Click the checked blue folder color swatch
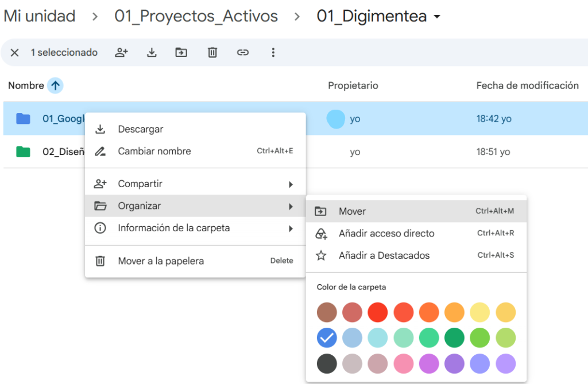The width and height of the screenshot is (588, 384). pyautogui.click(x=327, y=338)
